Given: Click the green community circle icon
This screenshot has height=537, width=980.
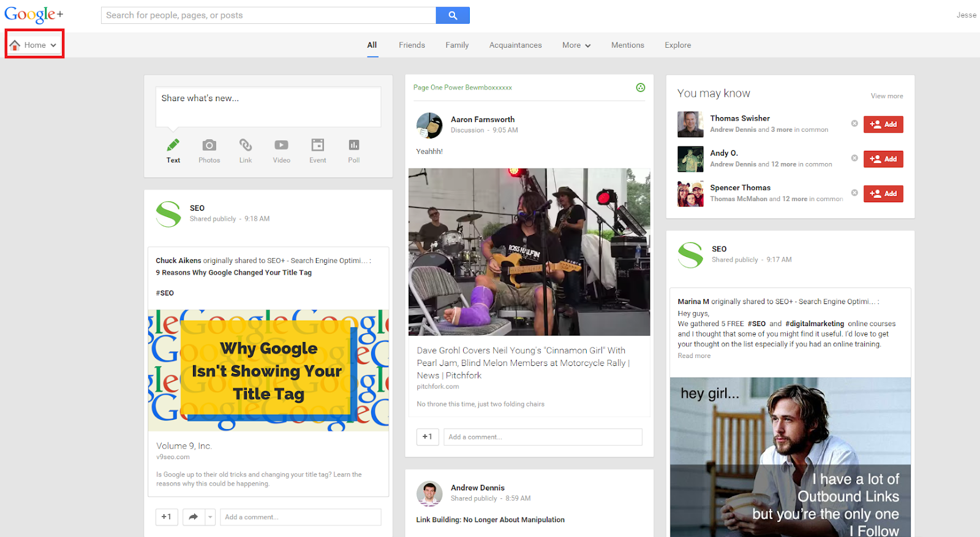Looking at the screenshot, I should tap(641, 88).
